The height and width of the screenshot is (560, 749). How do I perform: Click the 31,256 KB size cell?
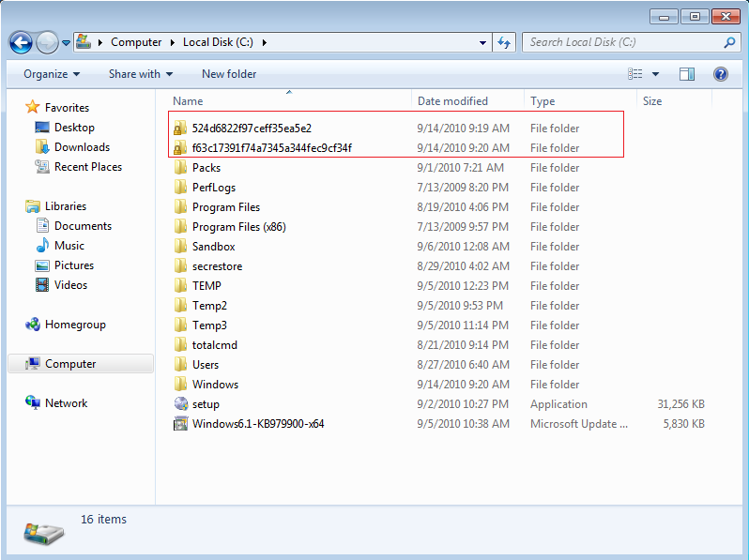[680, 404]
